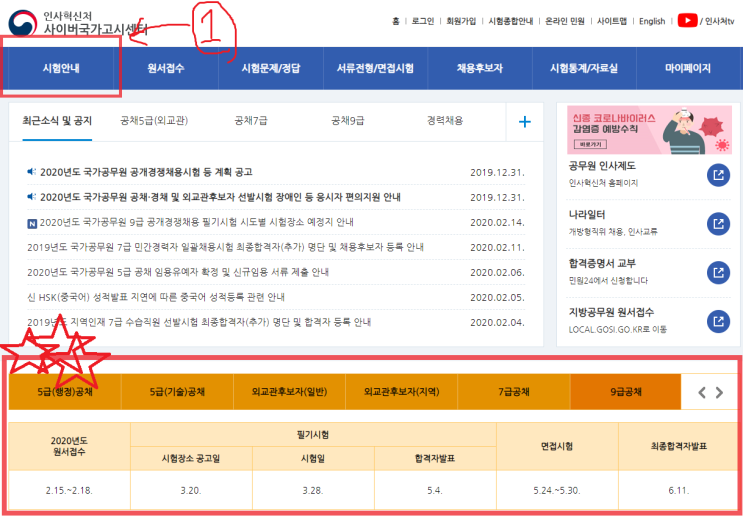Switch to English site
743x518 pixels.
(x=652, y=21)
